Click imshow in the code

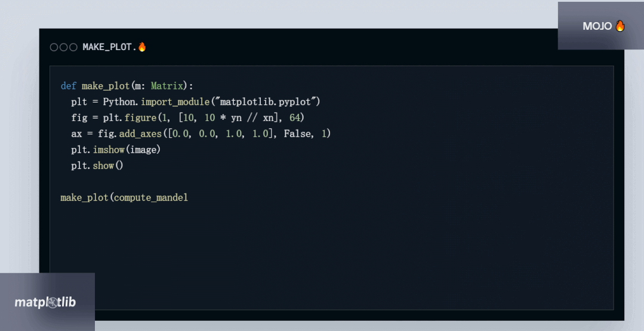[109, 150]
